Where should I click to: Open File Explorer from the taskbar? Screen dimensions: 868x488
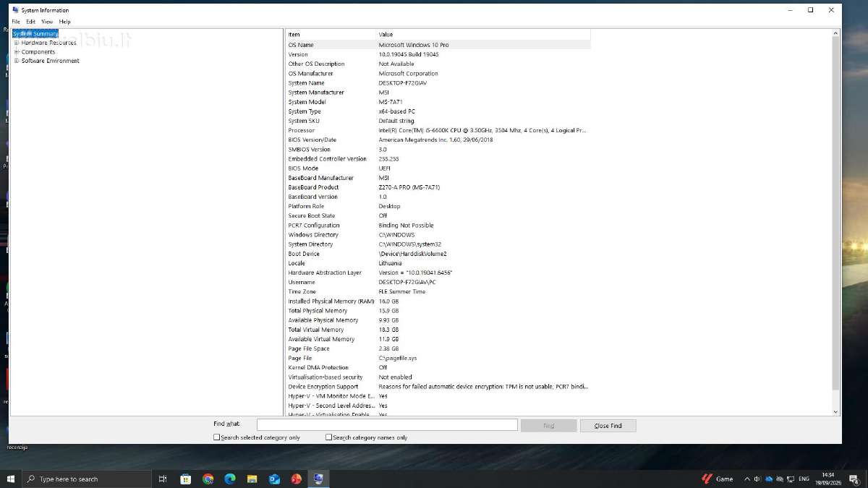[252, 479]
